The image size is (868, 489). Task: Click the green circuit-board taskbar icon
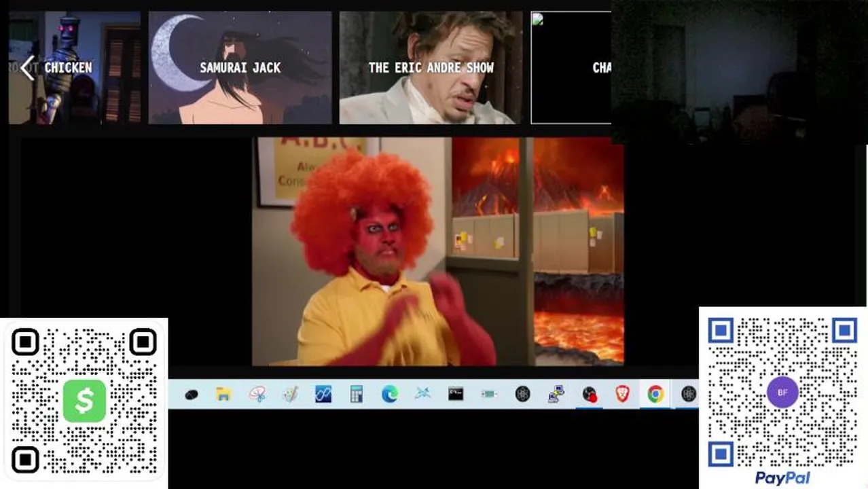coord(489,394)
